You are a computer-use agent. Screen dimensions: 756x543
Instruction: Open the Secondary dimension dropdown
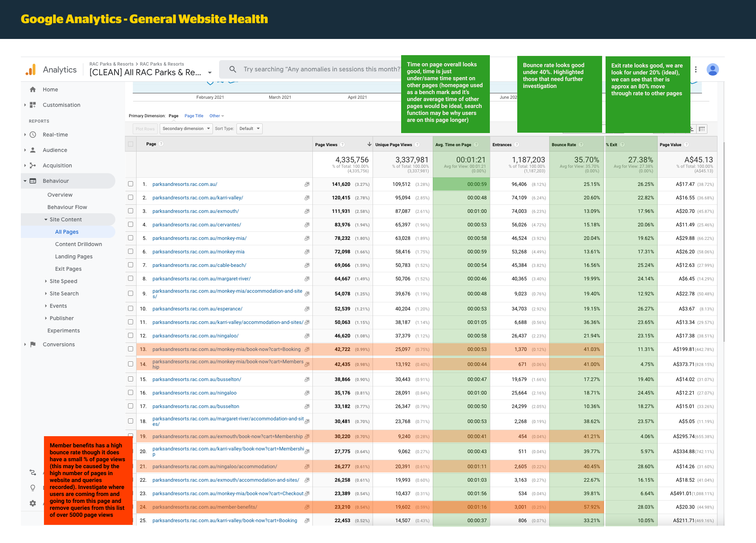click(186, 129)
